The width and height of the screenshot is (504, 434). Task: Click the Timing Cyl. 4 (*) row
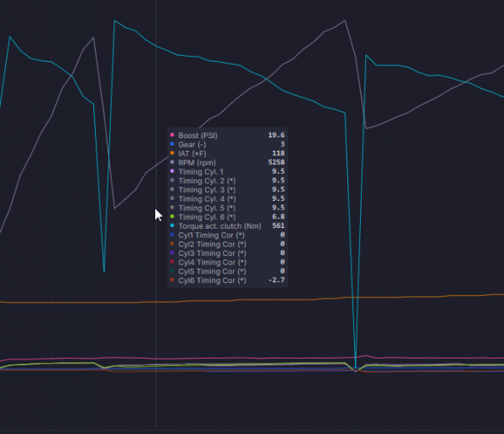click(228, 198)
